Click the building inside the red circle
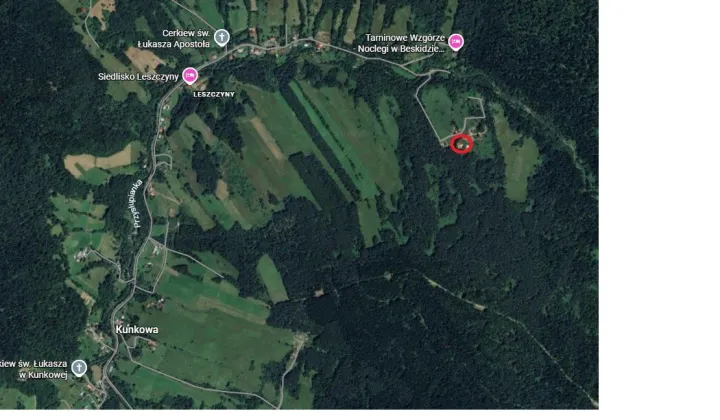720x420 pixels. click(461, 144)
